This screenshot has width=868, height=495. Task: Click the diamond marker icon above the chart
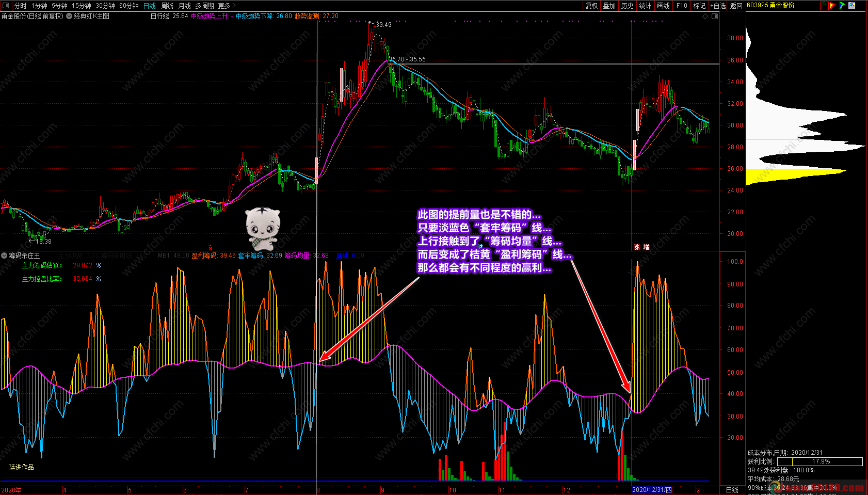(x=705, y=16)
